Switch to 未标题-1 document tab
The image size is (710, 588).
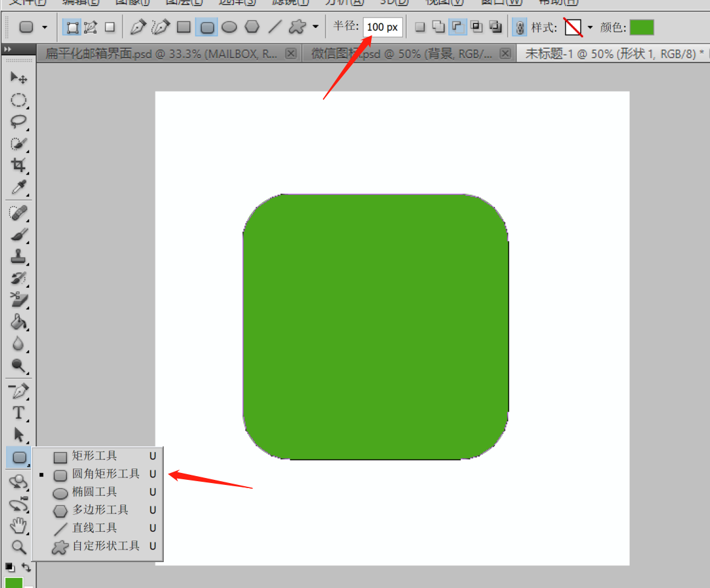point(613,54)
